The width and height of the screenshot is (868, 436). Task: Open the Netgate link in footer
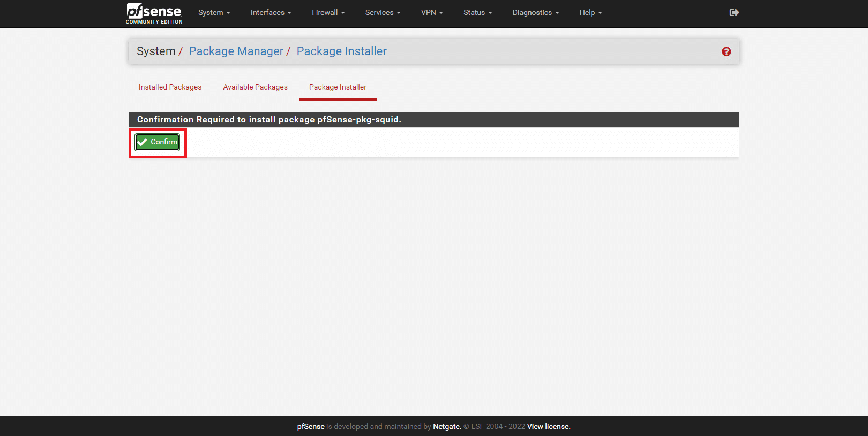point(447,426)
